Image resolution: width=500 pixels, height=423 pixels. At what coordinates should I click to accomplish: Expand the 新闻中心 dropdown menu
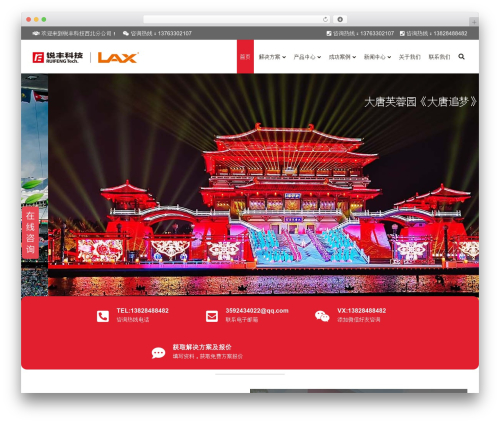coord(377,57)
